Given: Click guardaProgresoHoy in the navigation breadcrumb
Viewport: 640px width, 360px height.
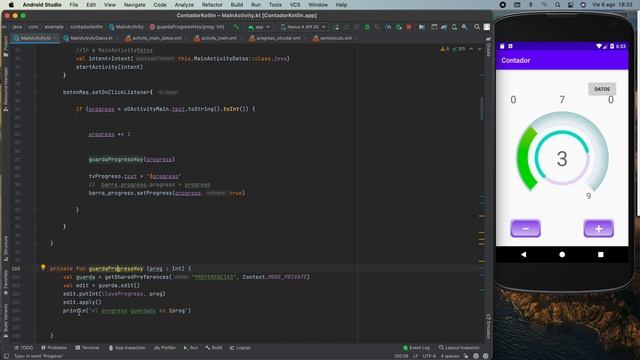Looking at the screenshot, I should [187, 27].
